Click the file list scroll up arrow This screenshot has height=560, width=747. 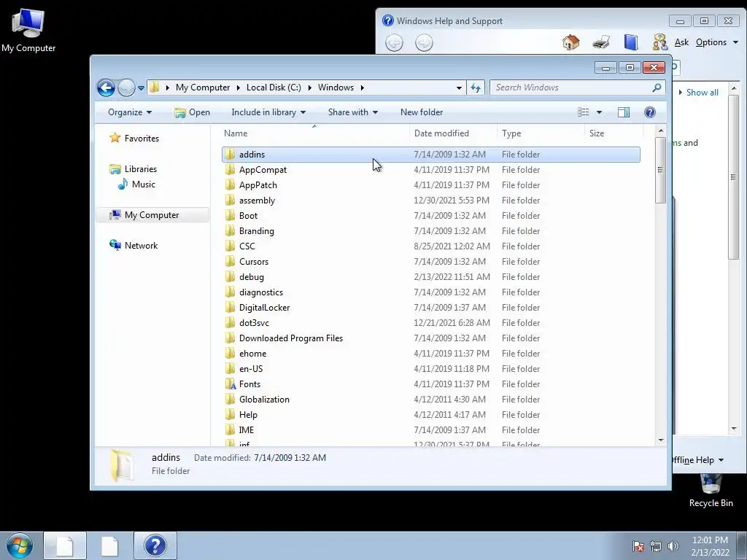coord(661,131)
